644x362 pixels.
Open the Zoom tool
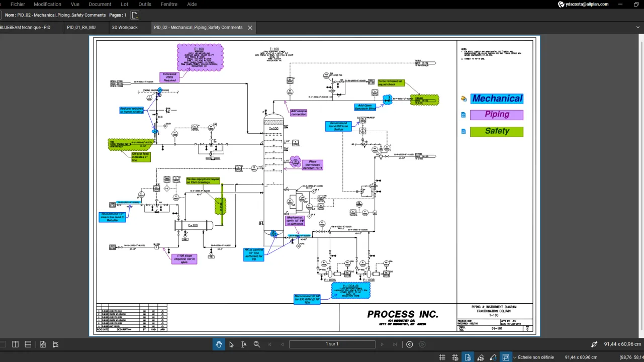[x=257, y=344]
